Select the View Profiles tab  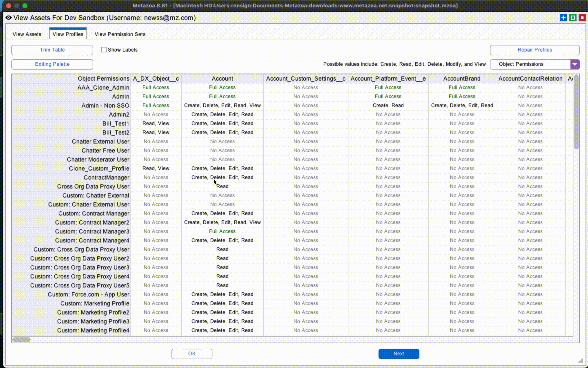pyautogui.click(x=68, y=34)
